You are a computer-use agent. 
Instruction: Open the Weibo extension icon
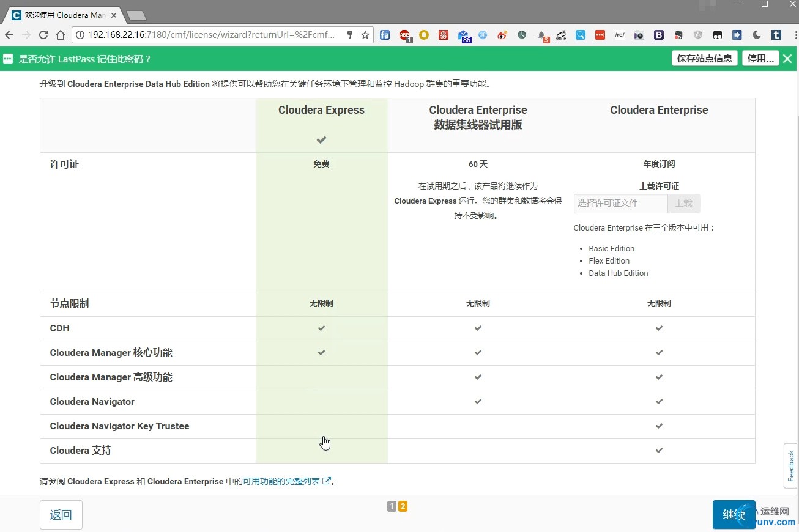pyautogui.click(x=502, y=35)
